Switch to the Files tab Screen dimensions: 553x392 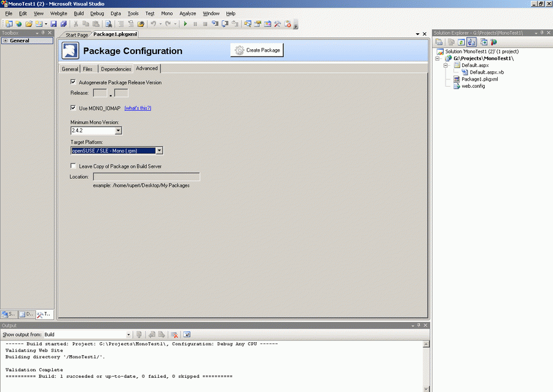pyautogui.click(x=87, y=69)
